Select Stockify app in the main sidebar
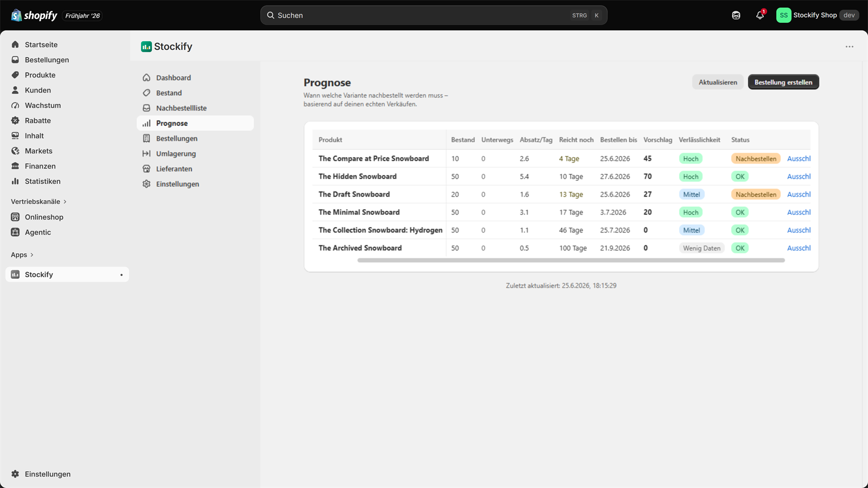The image size is (868, 488). 67,274
